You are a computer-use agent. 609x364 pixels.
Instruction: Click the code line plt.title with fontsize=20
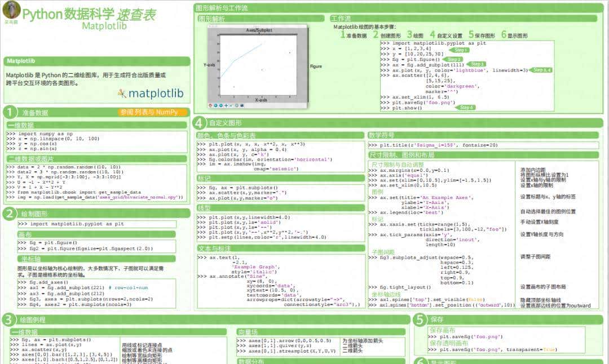(x=433, y=145)
